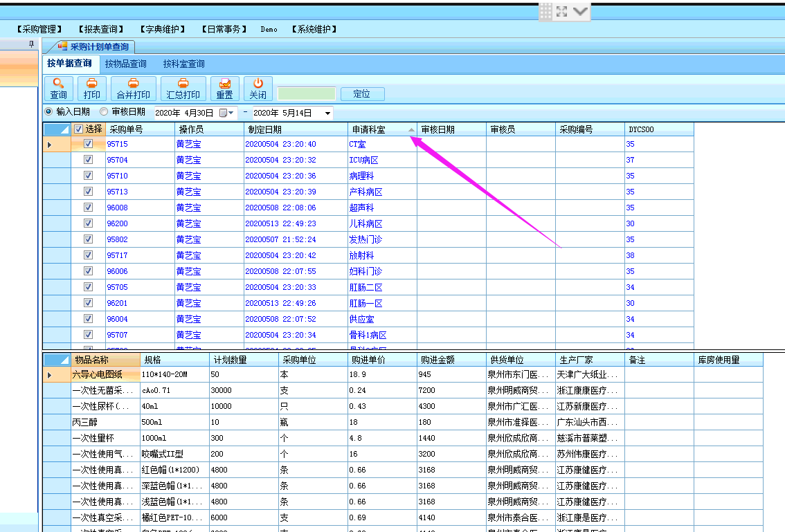This screenshot has height=532, width=785.
Task: Click the 查询 search icon button
Action: click(59, 89)
